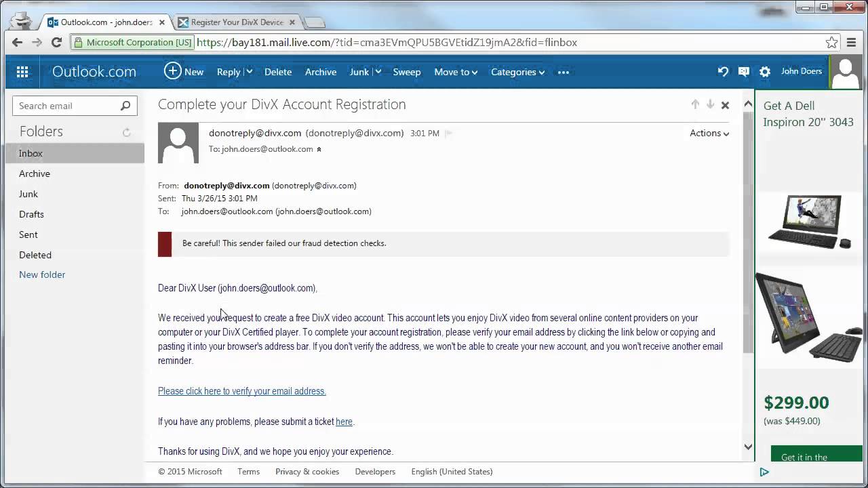Click browser Back arrow
868x488 pixels.
pos(17,42)
